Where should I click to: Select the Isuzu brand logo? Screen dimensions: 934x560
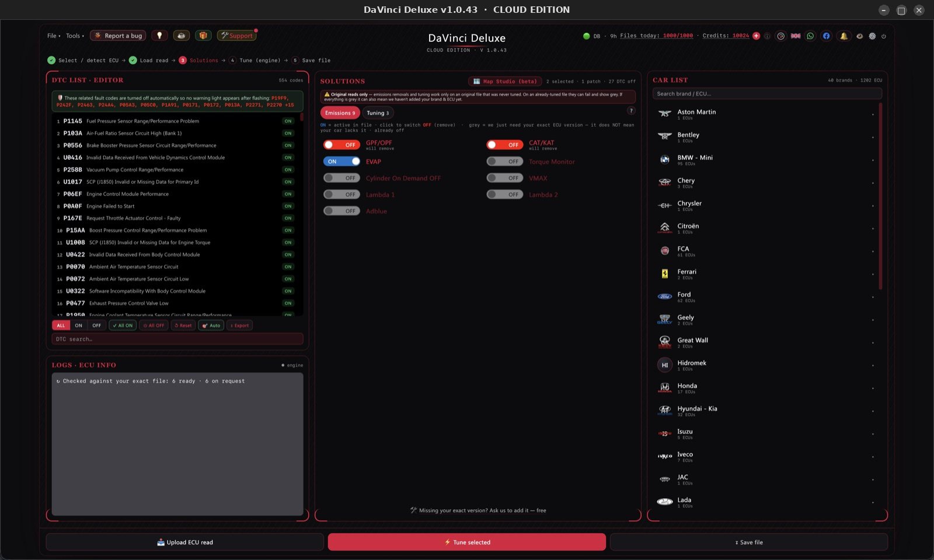(665, 433)
